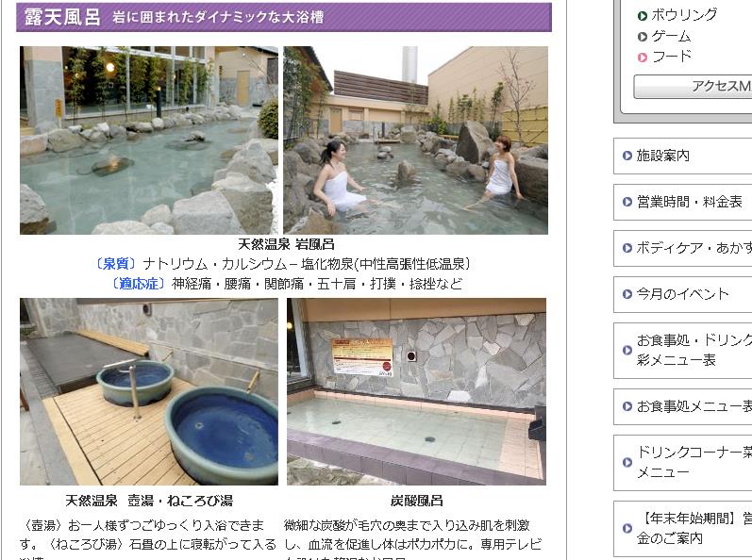Click the アクセスMAP button

point(693,87)
